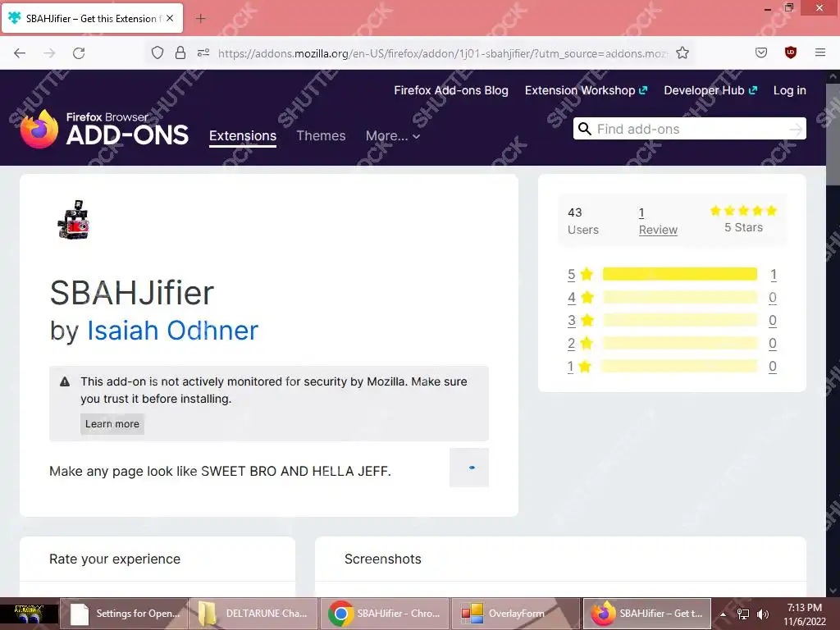The width and height of the screenshot is (840, 630).
Task: Open the Extension Workshop link
Action: click(586, 90)
